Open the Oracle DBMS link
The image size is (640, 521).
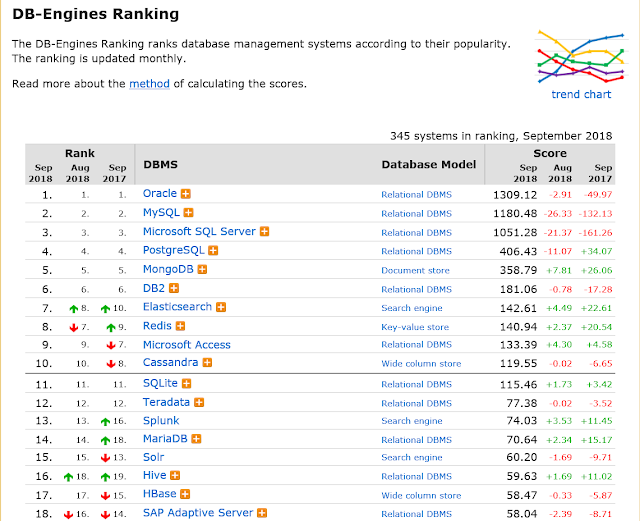click(160, 193)
